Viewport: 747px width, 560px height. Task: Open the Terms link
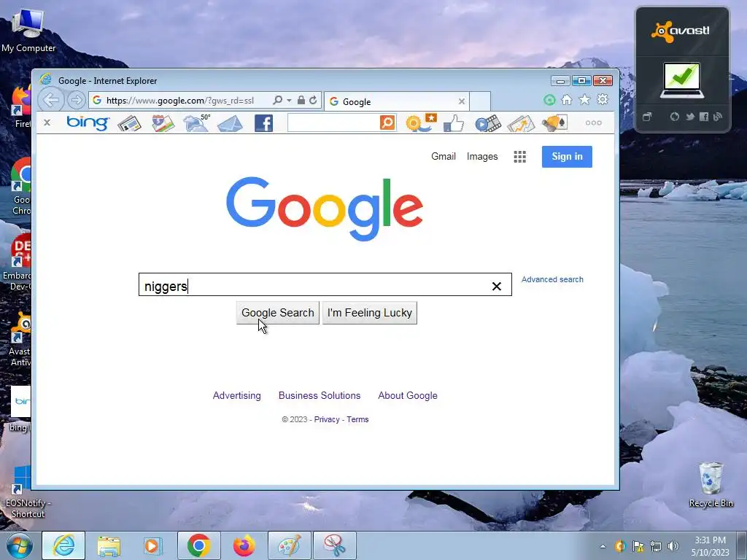click(357, 419)
